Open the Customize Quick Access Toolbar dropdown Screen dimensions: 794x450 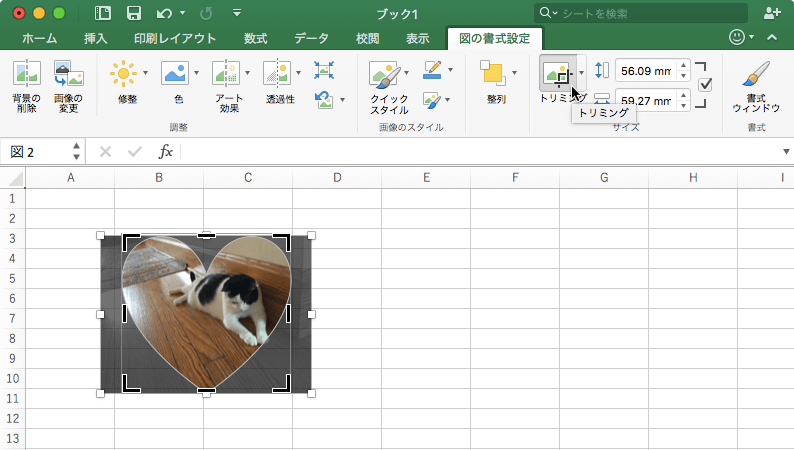[237, 13]
